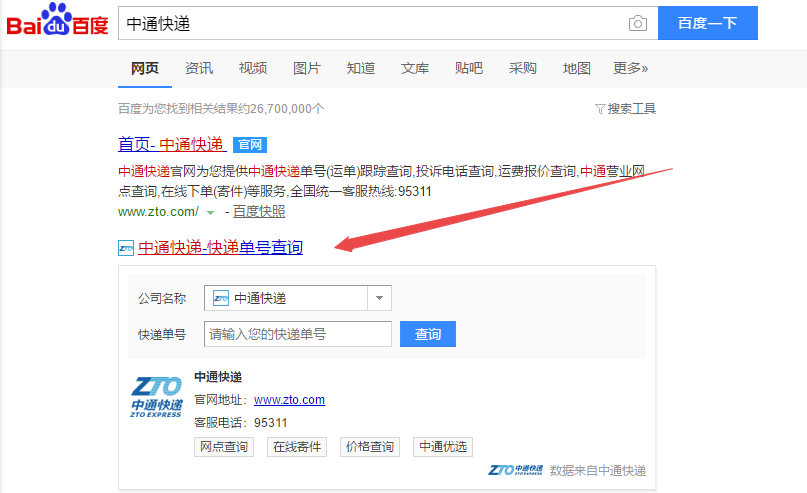Open 搜索工具 filter
This screenshot has height=493, width=807.
(x=625, y=109)
